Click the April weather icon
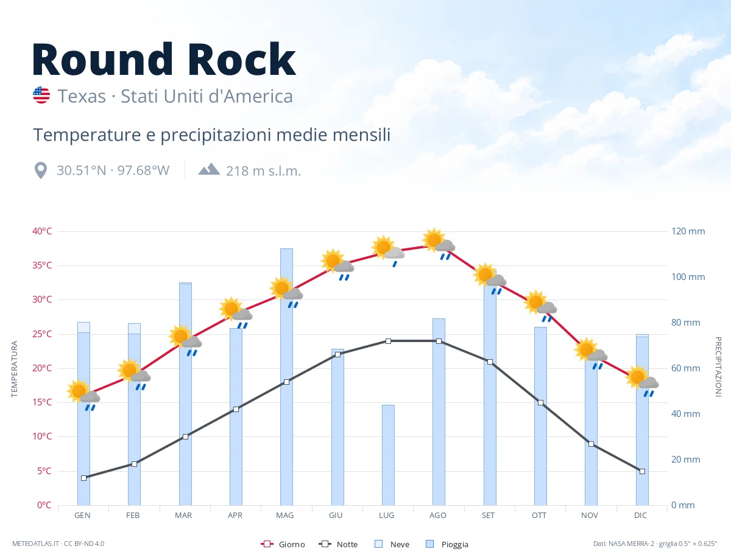 click(236, 312)
